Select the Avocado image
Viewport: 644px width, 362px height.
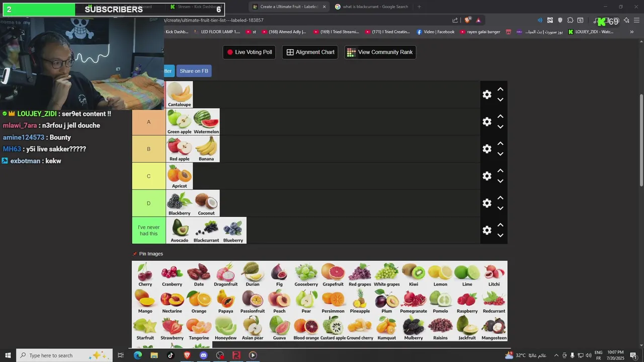click(x=180, y=230)
